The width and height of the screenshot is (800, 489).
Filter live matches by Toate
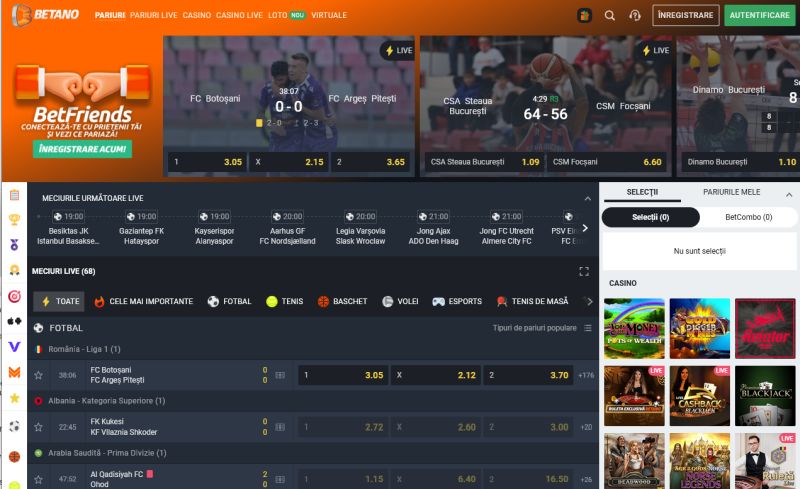tap(59, 302)
